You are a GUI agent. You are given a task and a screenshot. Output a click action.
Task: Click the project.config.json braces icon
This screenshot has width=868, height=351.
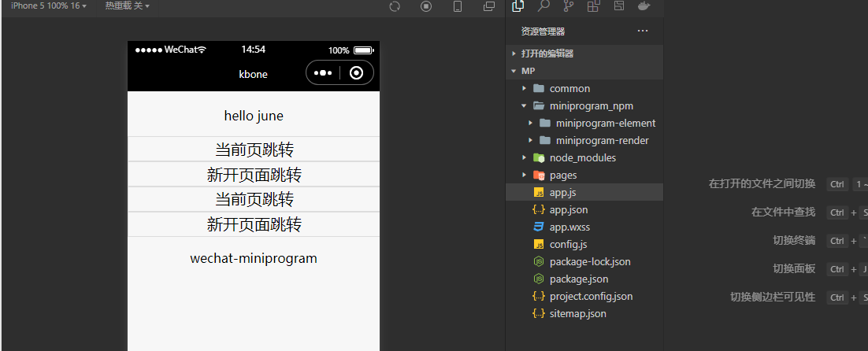coord(538,296)
